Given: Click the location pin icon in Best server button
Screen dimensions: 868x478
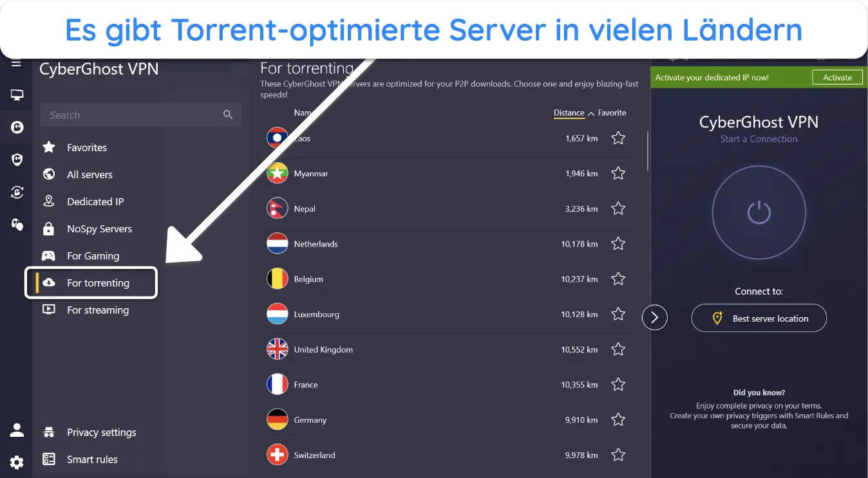Looking at the screenshot, I should click(717, 318).
